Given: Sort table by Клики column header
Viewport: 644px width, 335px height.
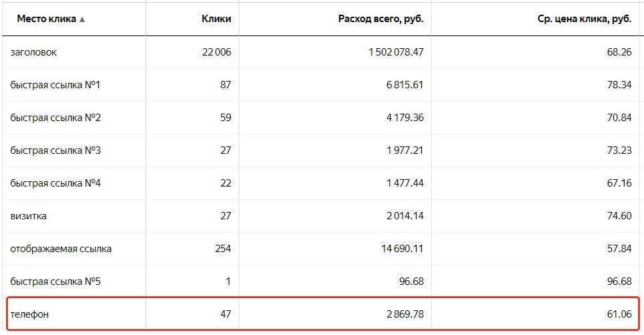Looking at the screenshot, I should coord(216,19).
